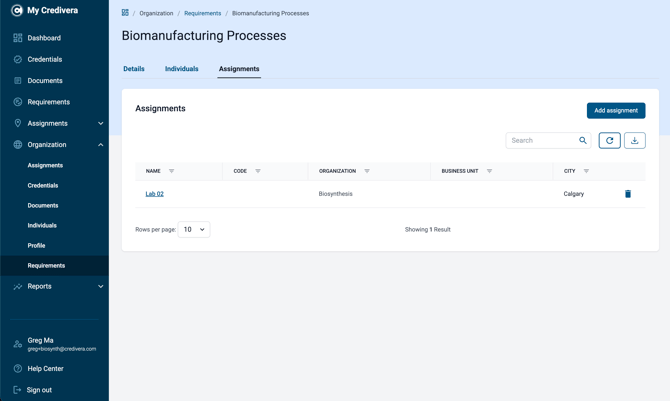Refresh the assignments table
Viewport: 670px width, 401px height.
[x=609, y=140]
